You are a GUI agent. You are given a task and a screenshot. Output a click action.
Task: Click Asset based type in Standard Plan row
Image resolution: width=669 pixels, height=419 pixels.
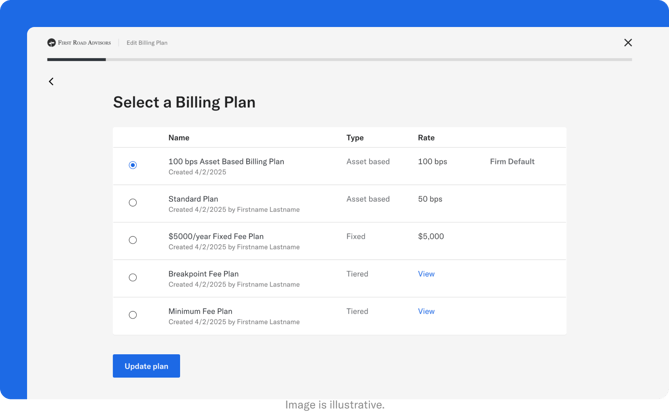368,199
